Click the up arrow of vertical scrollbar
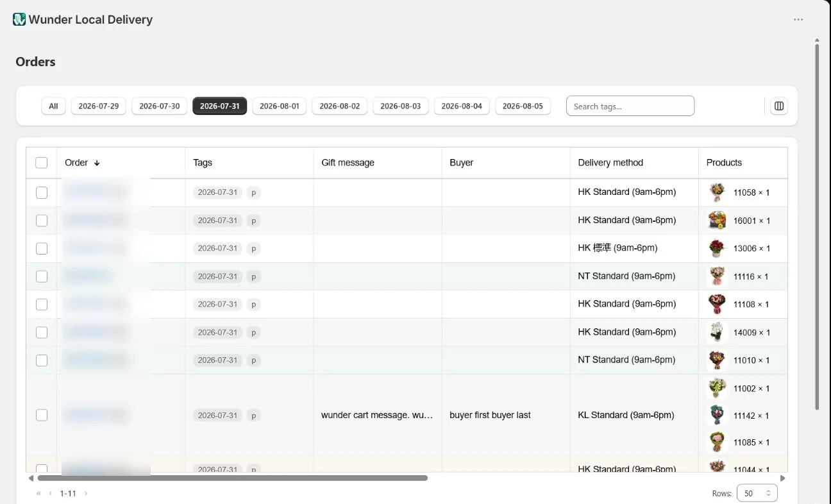The height and width of the screenshot is (504, 831). 817,40
